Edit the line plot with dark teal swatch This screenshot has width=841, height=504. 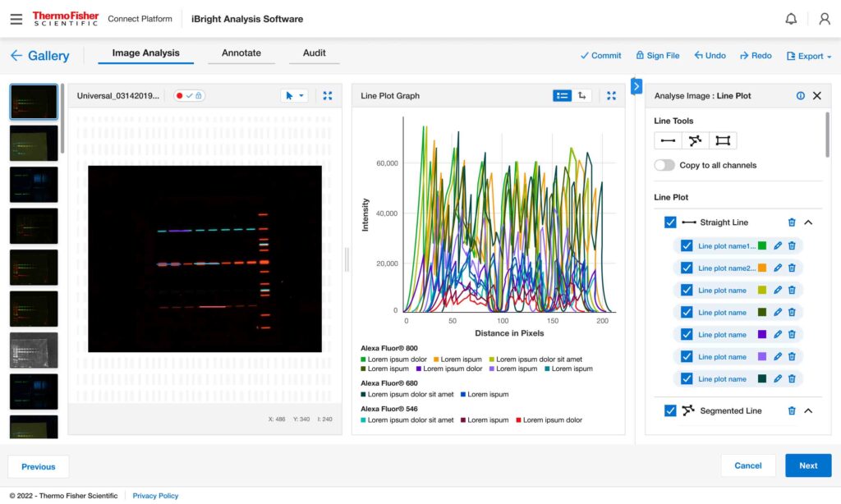pyautogui.click(x=778, y=378)
